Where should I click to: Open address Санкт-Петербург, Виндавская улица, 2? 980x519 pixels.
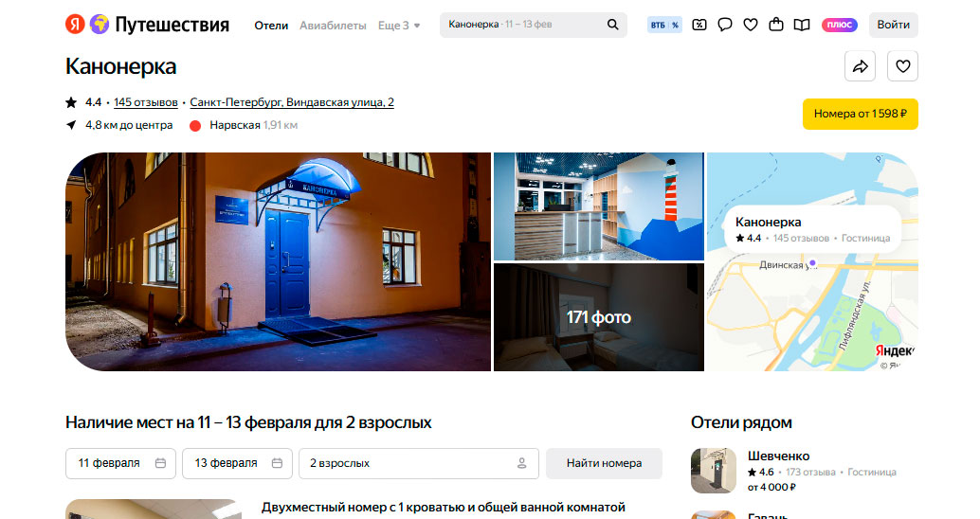[292, 102]
